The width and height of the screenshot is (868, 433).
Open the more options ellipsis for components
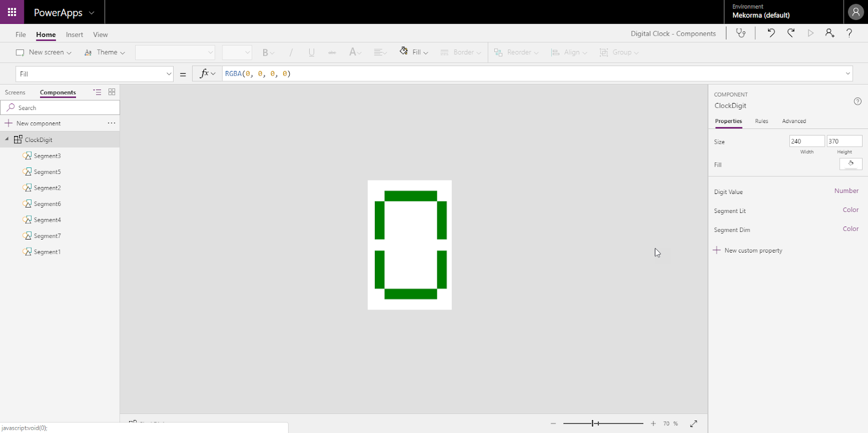[x=111, y=123]
